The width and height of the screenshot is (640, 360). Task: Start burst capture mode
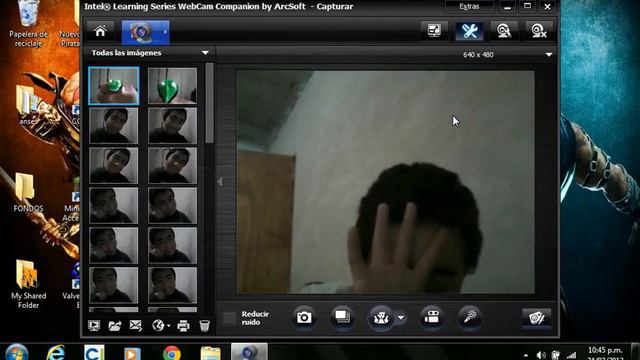(x=342, y=317)
